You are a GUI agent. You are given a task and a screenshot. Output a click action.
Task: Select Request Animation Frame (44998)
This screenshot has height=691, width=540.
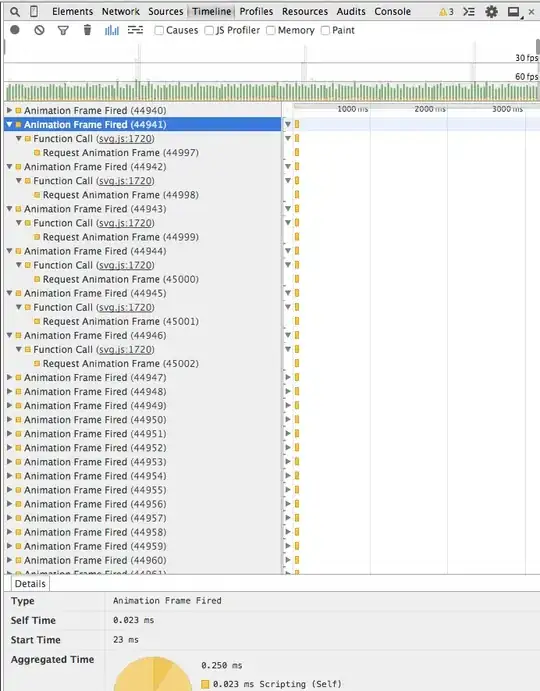121,195
